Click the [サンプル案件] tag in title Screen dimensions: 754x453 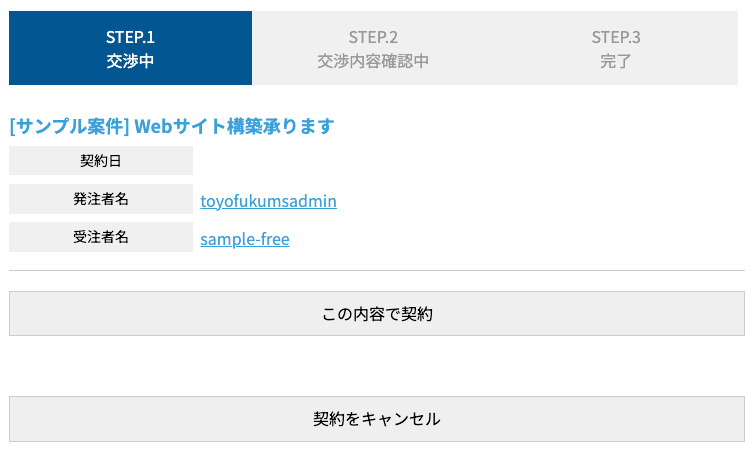click(69, 126)
